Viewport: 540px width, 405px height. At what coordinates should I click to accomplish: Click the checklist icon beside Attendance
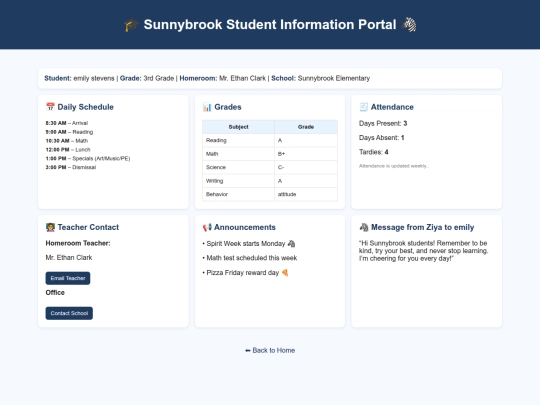point(364,107)
